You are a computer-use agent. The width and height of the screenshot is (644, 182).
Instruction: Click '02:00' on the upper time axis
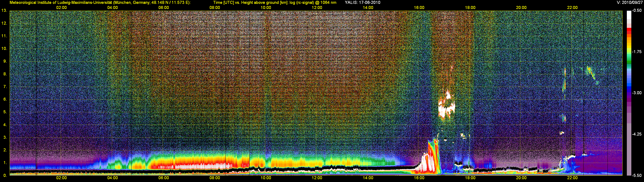click(61, 7)
